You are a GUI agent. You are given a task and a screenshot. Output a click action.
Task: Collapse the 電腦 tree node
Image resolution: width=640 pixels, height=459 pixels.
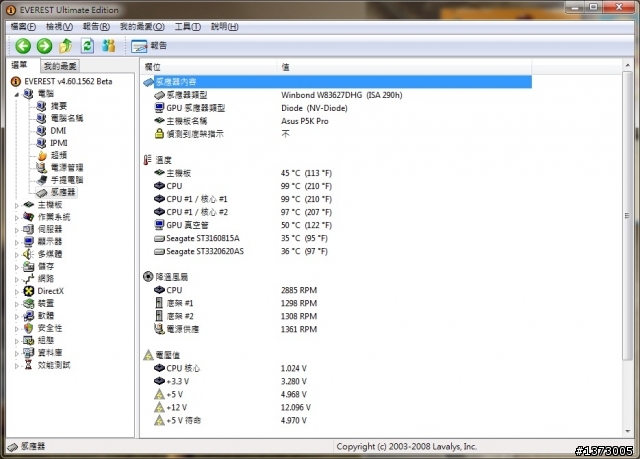coord(17,94)
